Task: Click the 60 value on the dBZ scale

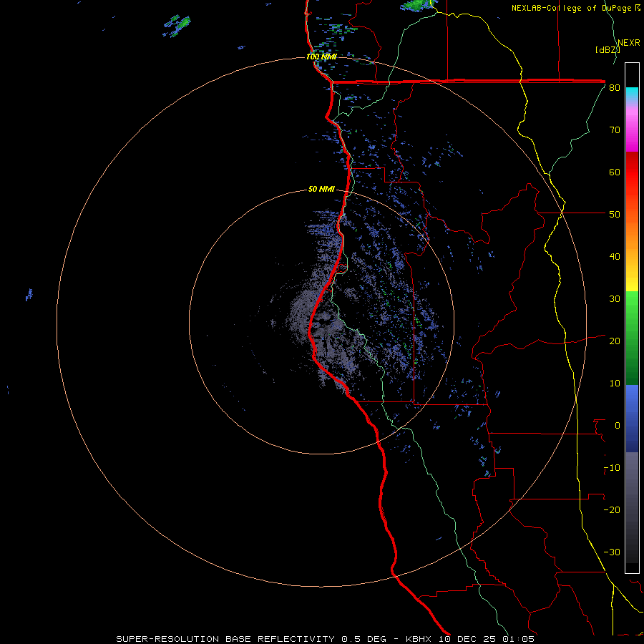Action: (x=615, y=172)
